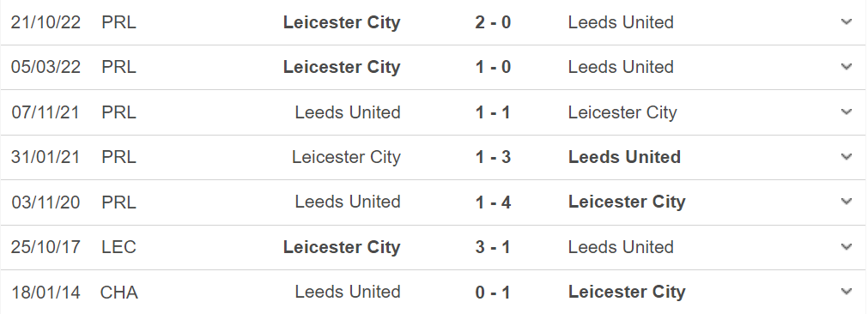This screenshot has height=314, width=868.
Task: Click the 1 - 4 score
Action: point(493,202)
